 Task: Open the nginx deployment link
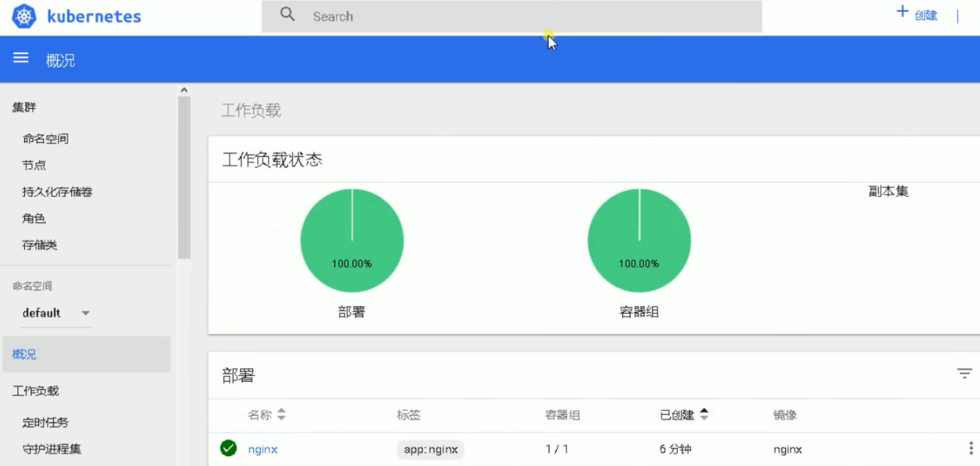[263, 449]
